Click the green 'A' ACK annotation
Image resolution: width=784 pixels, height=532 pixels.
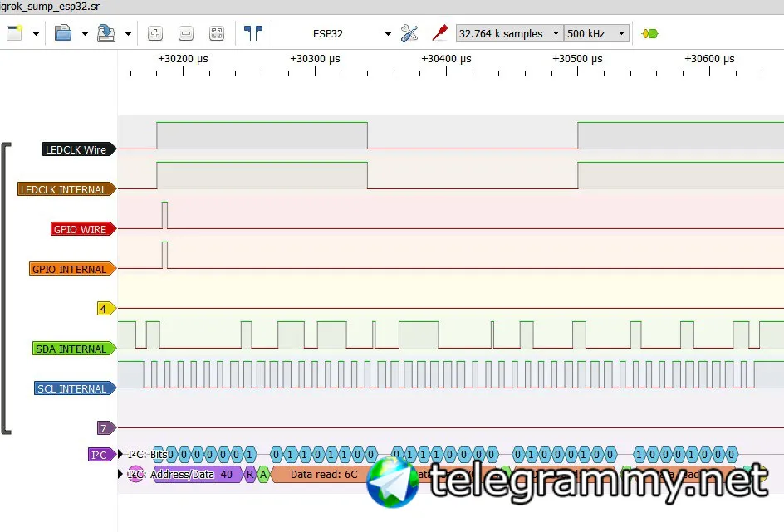(x=263, y=474)
